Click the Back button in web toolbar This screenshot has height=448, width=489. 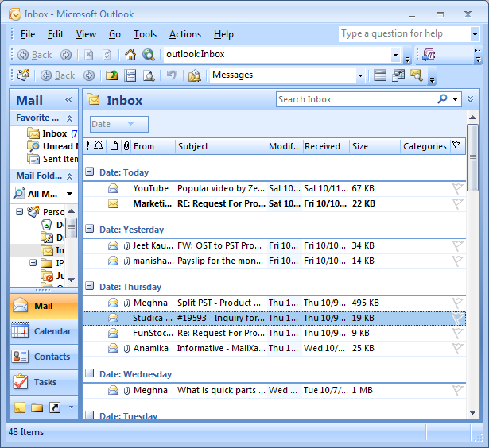click(x=35, y=55)
